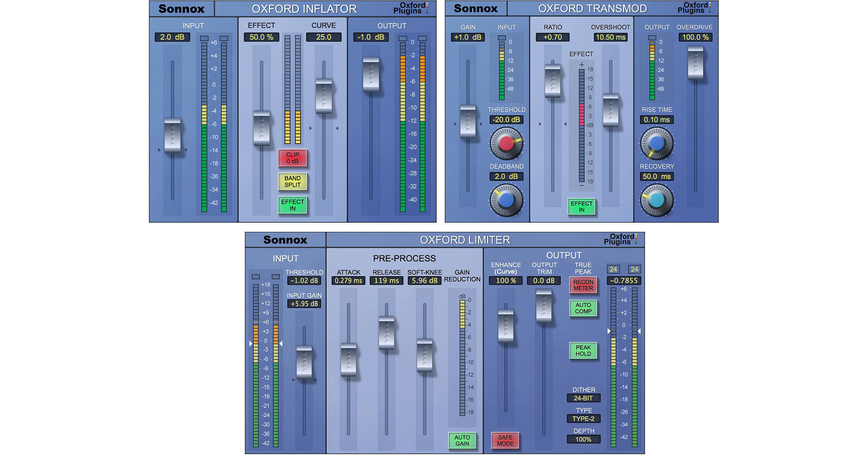
Task: Toggle BAND SPLIT in Oxford Inflator
Action: pos(292,182)
